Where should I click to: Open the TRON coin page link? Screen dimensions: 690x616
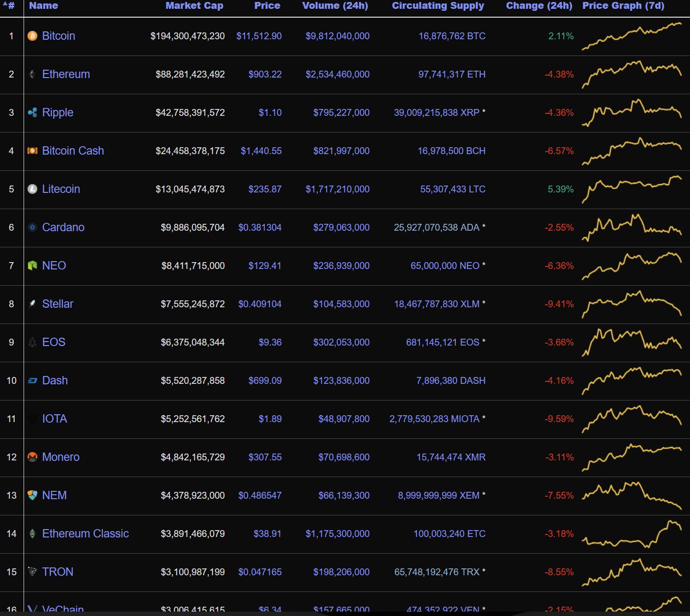[x=57, y=572]
